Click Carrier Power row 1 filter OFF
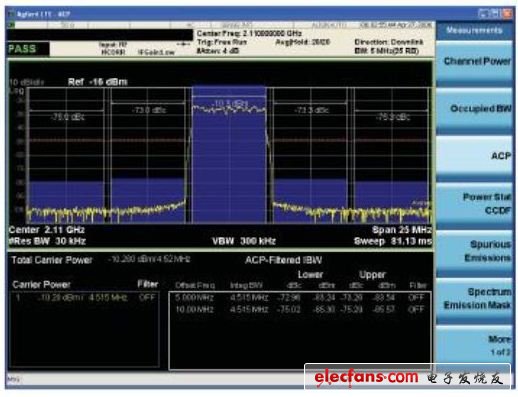 (x=147, y=297)
